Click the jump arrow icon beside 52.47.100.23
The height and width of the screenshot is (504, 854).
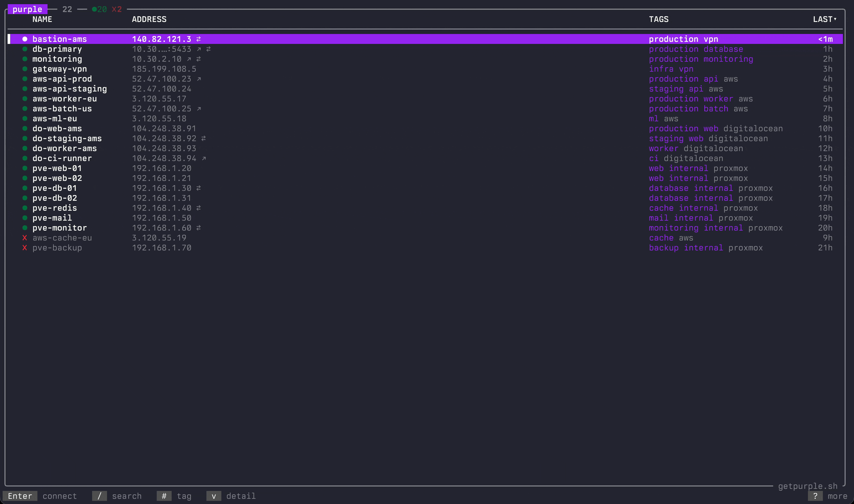pyautogui.click(x=199, y=79)
